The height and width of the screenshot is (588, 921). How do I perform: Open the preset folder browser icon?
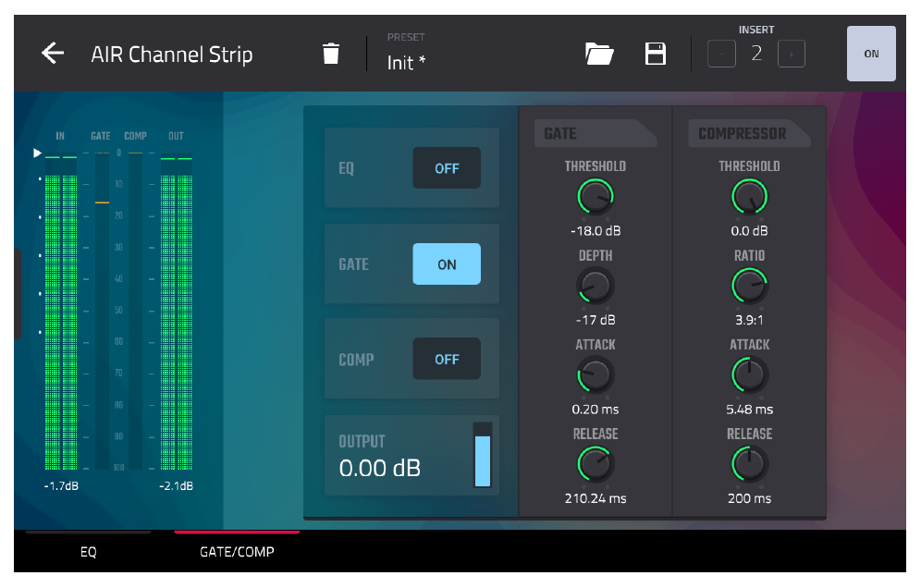point(599,54)
